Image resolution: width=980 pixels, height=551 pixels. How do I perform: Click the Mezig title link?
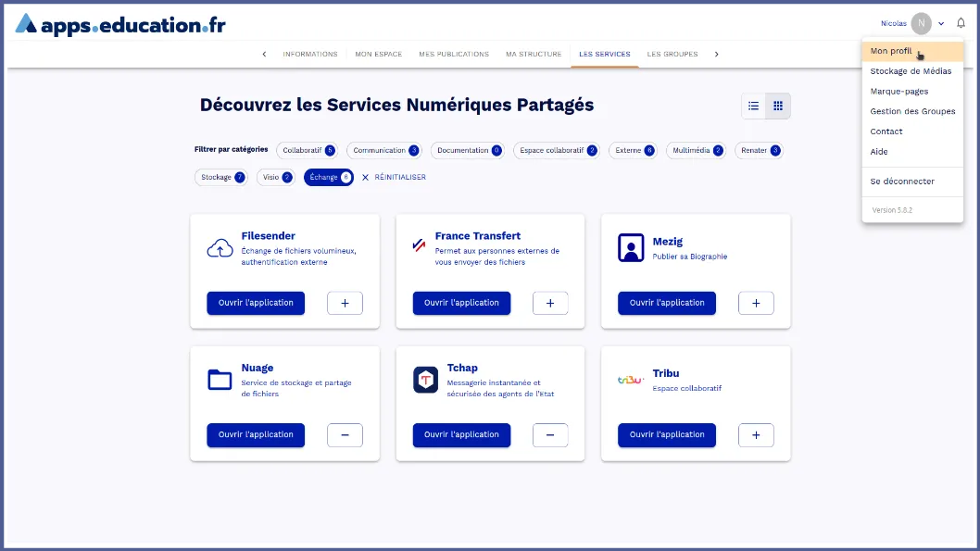point(668,242)
